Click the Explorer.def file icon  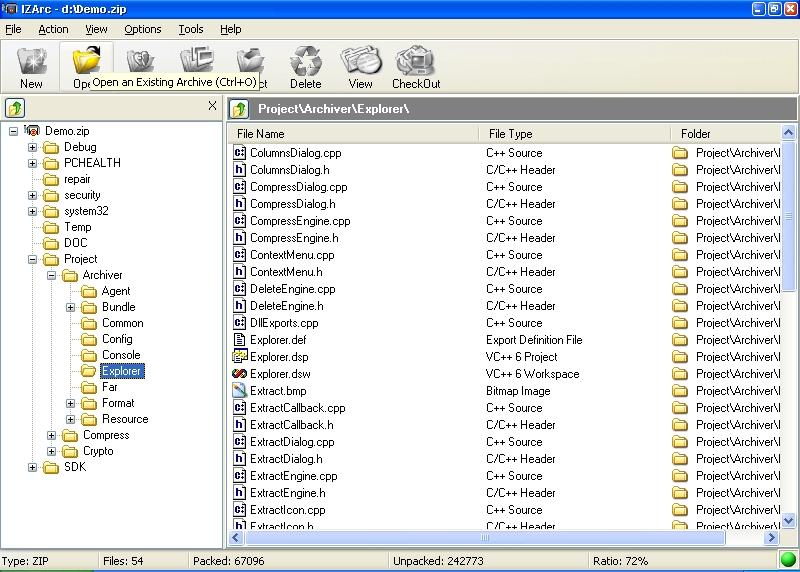click(x=239, y=339)
